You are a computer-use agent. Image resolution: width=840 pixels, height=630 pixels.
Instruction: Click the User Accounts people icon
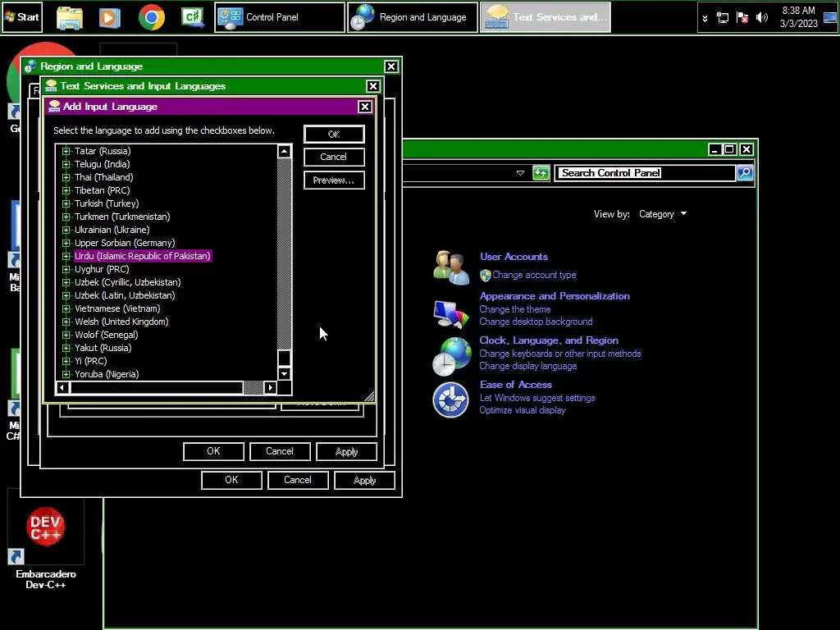[450, 267]
